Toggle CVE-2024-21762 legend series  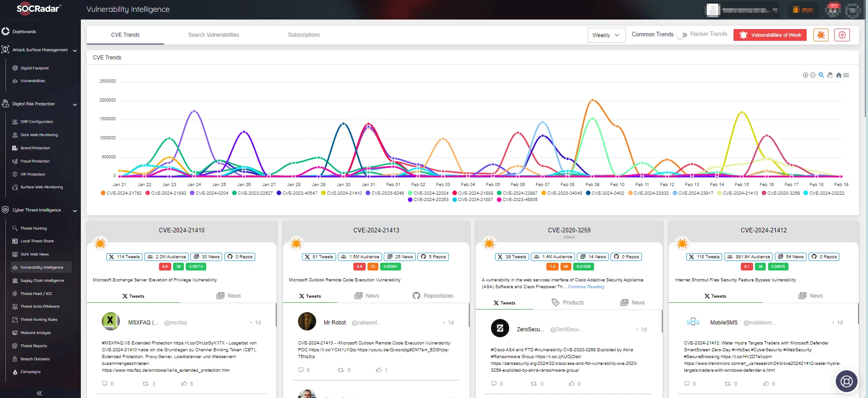121,193
